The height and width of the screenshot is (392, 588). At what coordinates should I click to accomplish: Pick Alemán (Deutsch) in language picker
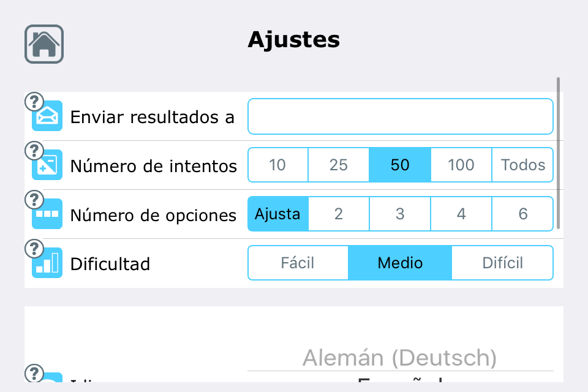pos(400,357)
